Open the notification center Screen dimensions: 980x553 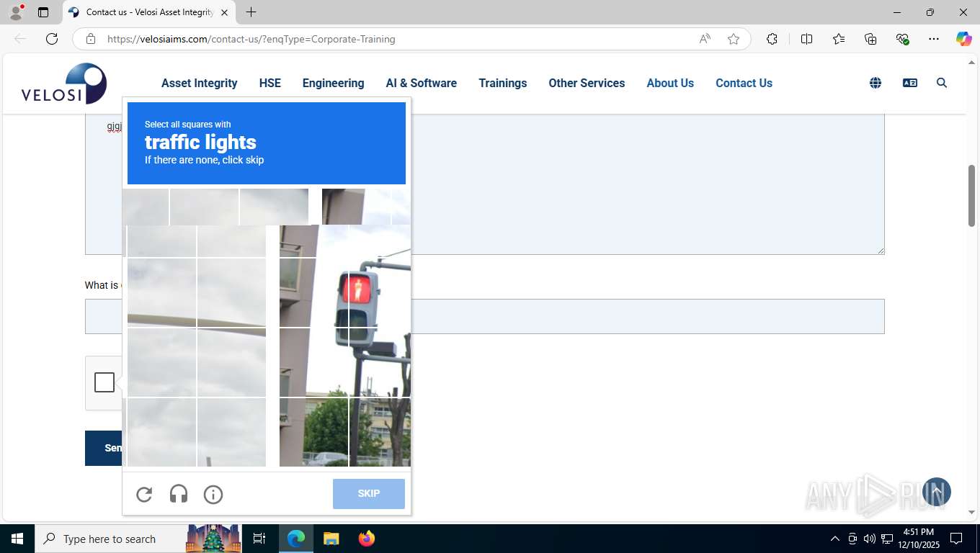(956, 539)
